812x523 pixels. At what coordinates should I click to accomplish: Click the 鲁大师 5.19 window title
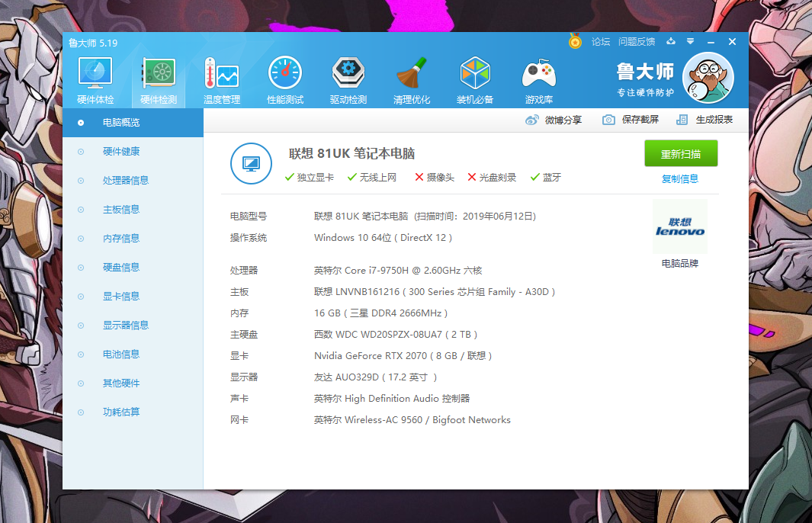tap(93, 43)
